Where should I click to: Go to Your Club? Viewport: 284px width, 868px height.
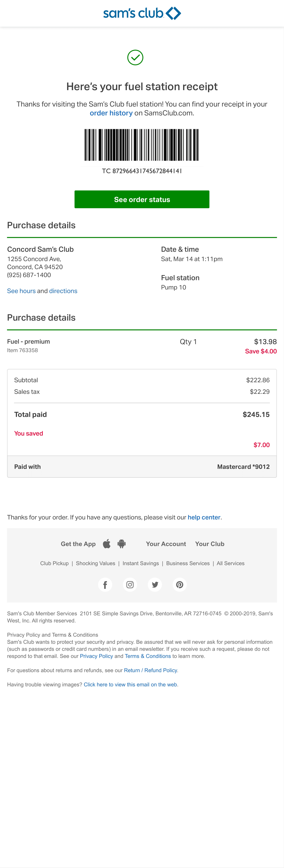coord(210,544)
